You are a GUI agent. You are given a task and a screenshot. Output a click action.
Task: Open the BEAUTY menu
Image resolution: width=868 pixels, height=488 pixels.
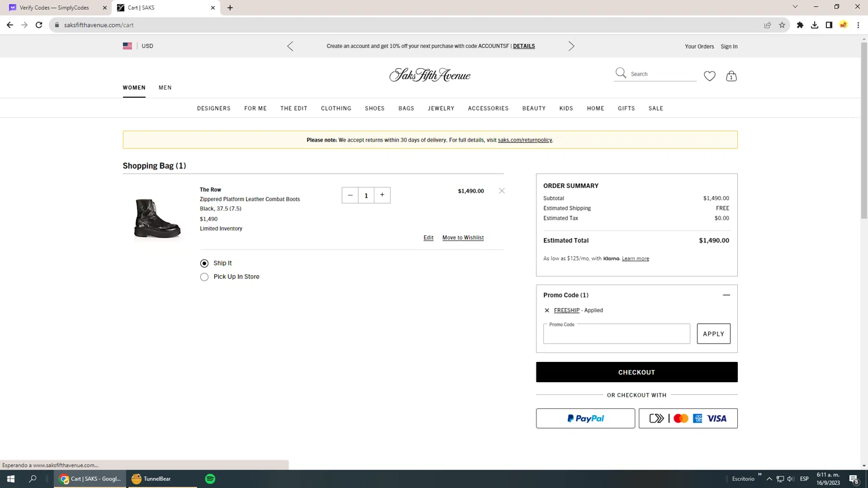coord(534,108)
